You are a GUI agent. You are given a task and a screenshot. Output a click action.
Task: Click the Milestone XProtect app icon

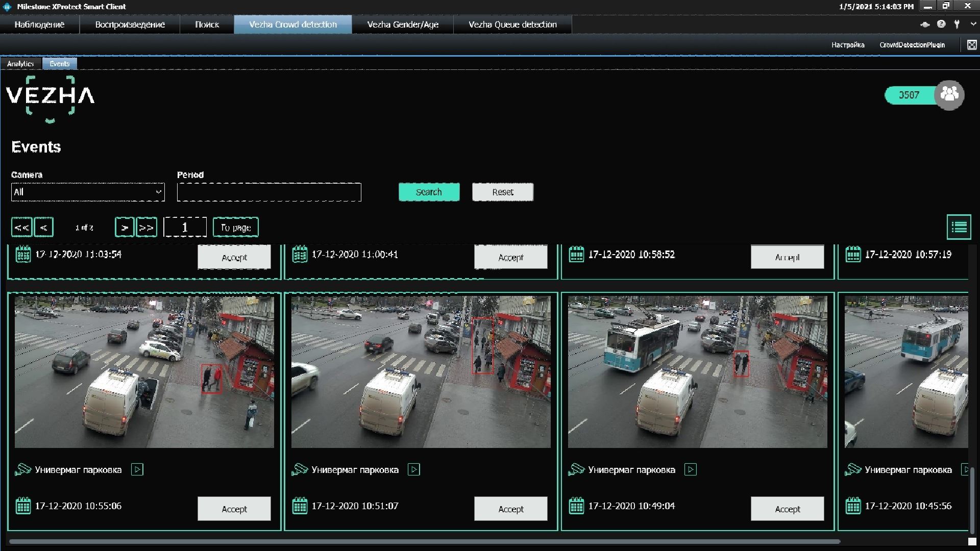[x=7, y=7]
